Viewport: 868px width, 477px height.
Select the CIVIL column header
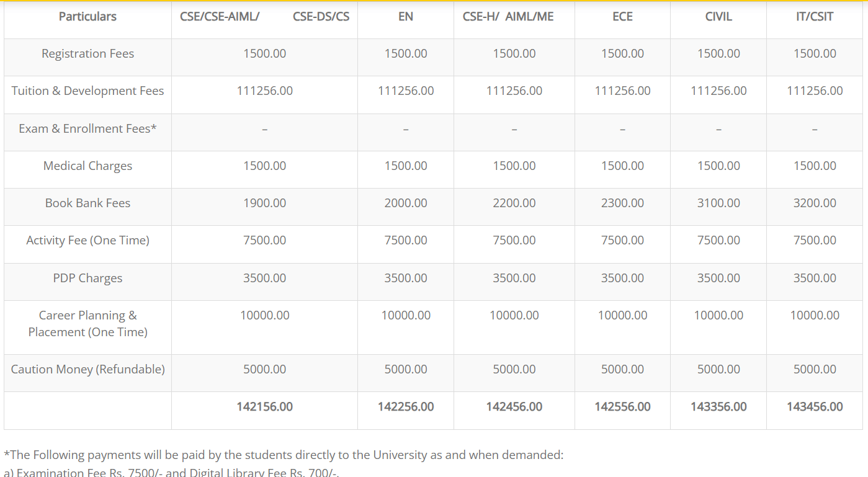click(x=718, y=17)
